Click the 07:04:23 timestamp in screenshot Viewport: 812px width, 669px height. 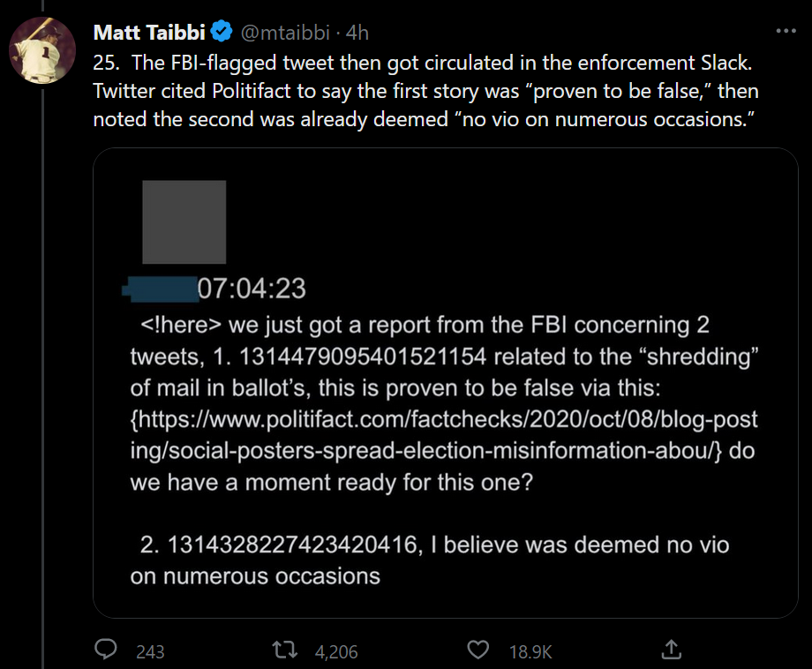(x=252, y=289)
